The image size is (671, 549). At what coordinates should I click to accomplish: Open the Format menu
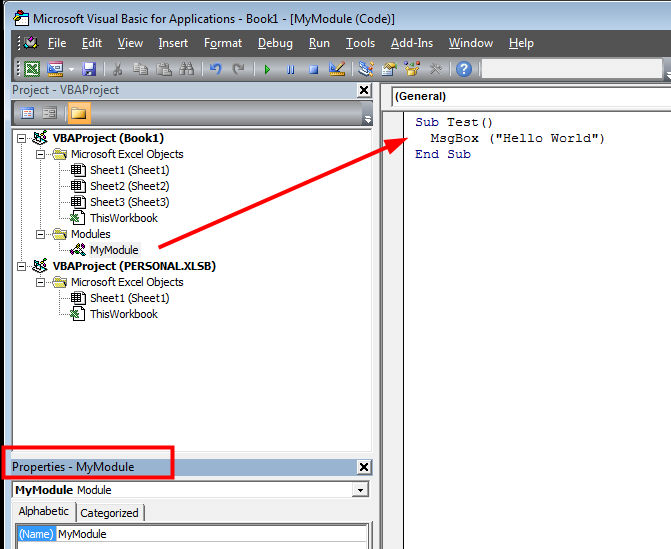(223, 43)
